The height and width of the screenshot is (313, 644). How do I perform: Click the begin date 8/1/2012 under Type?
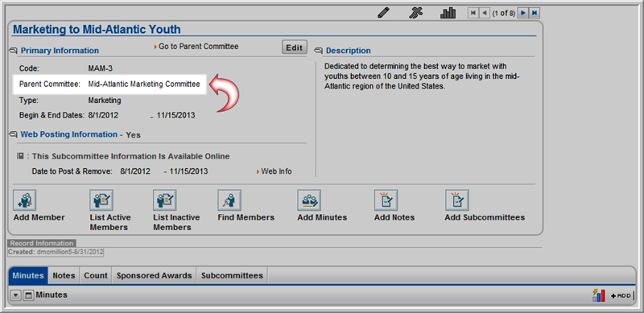[103, 115]
